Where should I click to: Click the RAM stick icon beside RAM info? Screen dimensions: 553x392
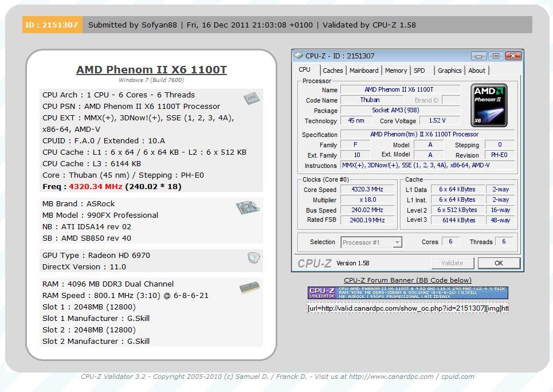click(x=250, y=288)
